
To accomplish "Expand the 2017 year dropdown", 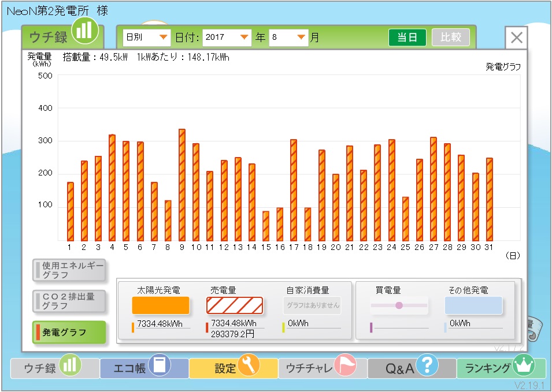I will (227, 38).
